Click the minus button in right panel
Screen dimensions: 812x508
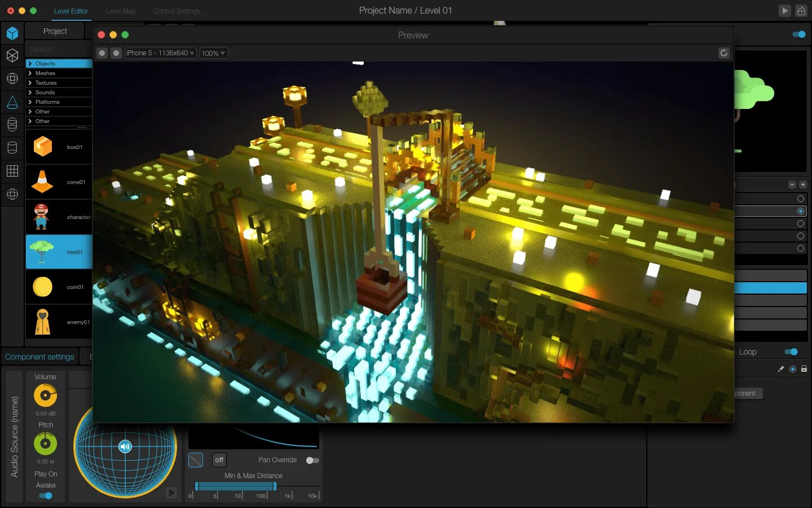tap(792, 185)
